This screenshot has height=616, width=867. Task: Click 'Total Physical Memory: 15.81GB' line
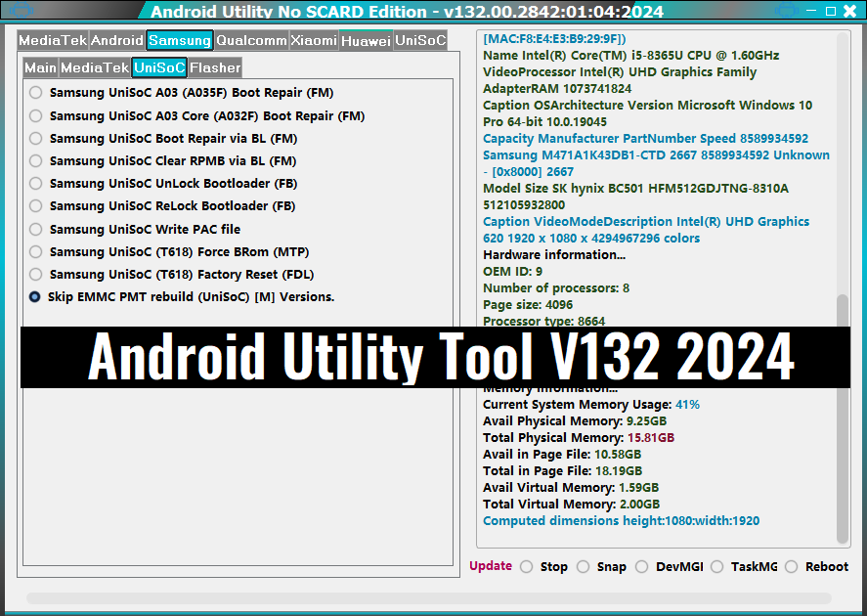pos(579,437)
